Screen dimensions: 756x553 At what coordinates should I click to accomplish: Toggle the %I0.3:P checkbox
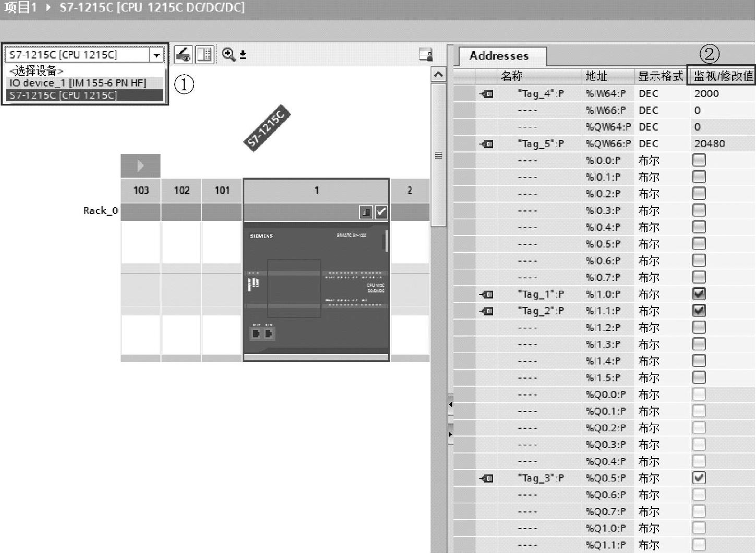tap(699, 210)
